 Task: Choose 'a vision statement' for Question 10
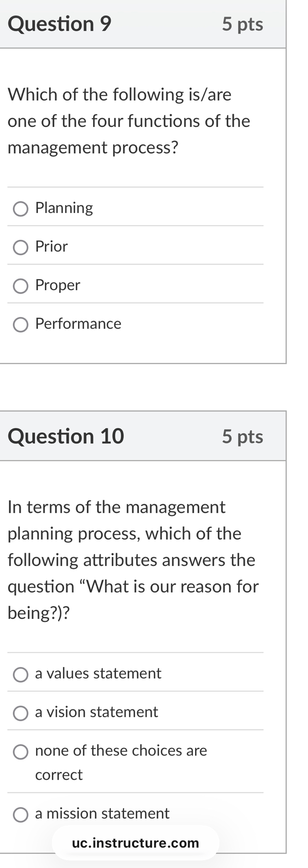pyautogui.click(x=20, y=713)
